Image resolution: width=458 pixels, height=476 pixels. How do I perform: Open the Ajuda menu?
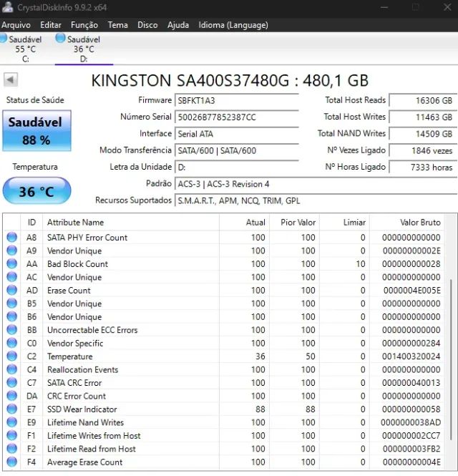tap(178, 25)
